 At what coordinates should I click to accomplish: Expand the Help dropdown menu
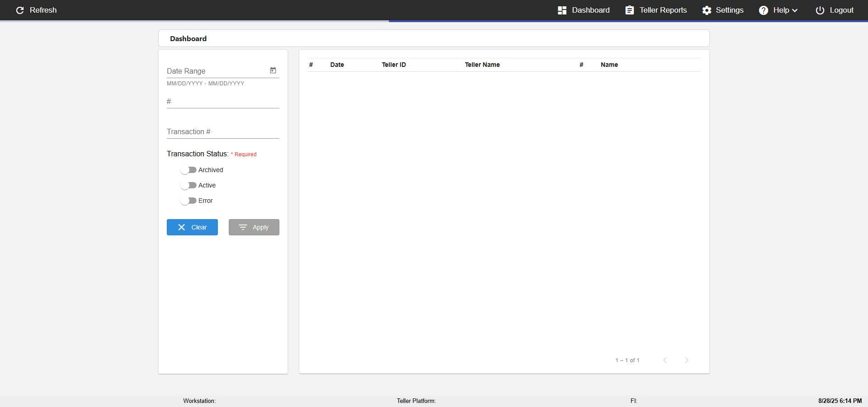(x=778, y=10)
